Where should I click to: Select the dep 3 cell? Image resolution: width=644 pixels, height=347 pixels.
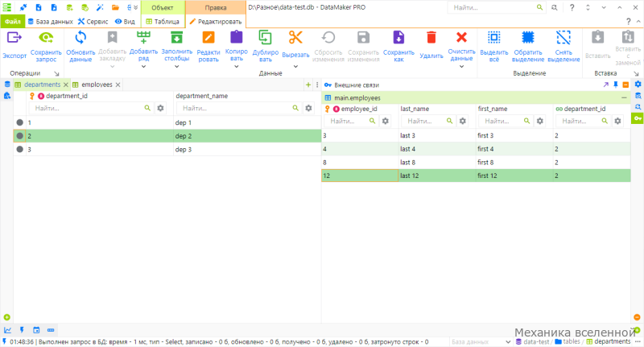click(247, 150)
